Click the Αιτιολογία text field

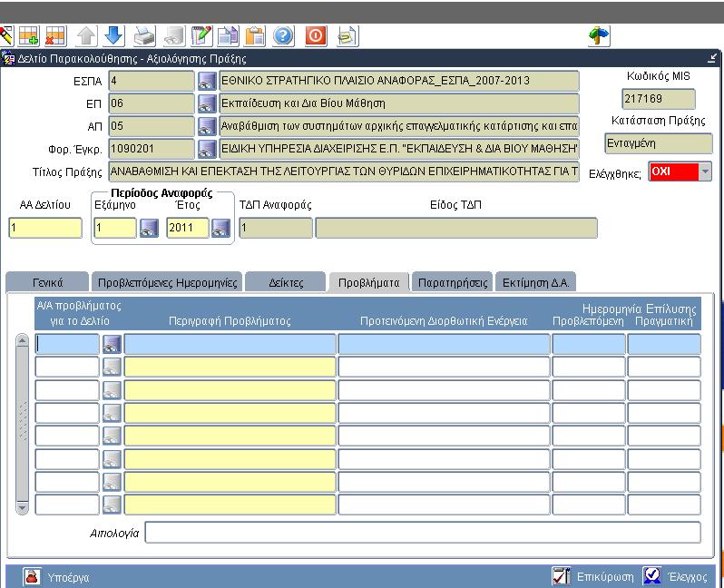tap(423, 533)
